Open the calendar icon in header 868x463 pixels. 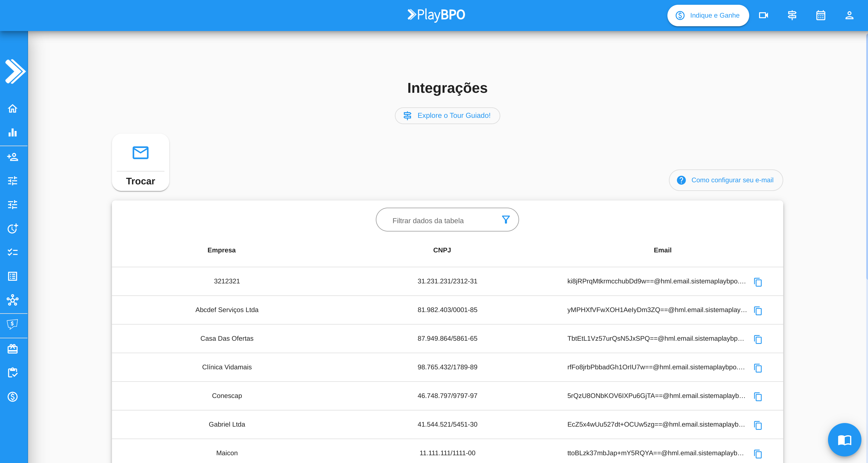[821, 16]
